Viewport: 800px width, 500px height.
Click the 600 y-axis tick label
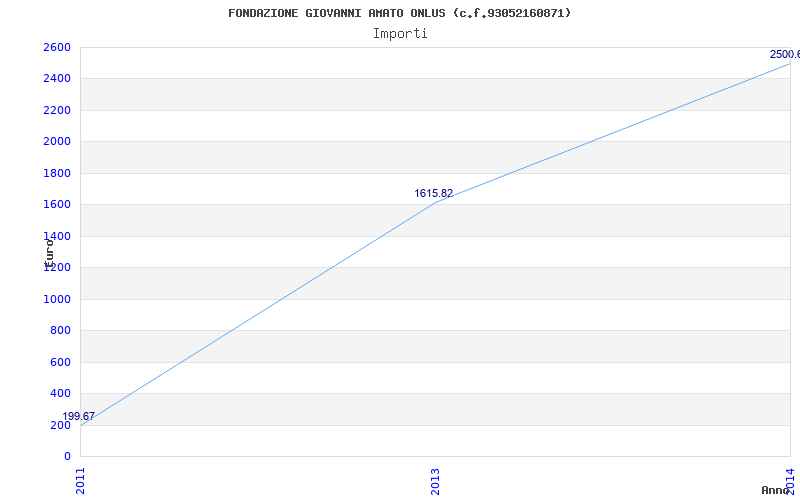point(60,362)
